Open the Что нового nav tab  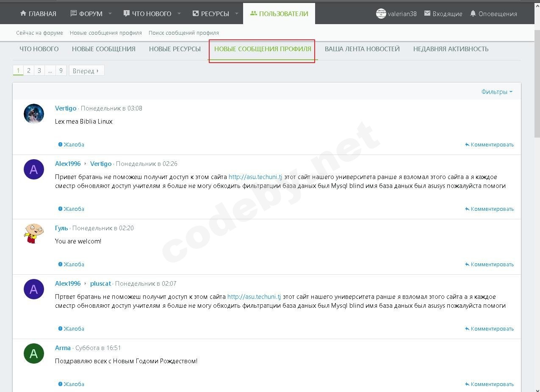[x=147, y=14]
